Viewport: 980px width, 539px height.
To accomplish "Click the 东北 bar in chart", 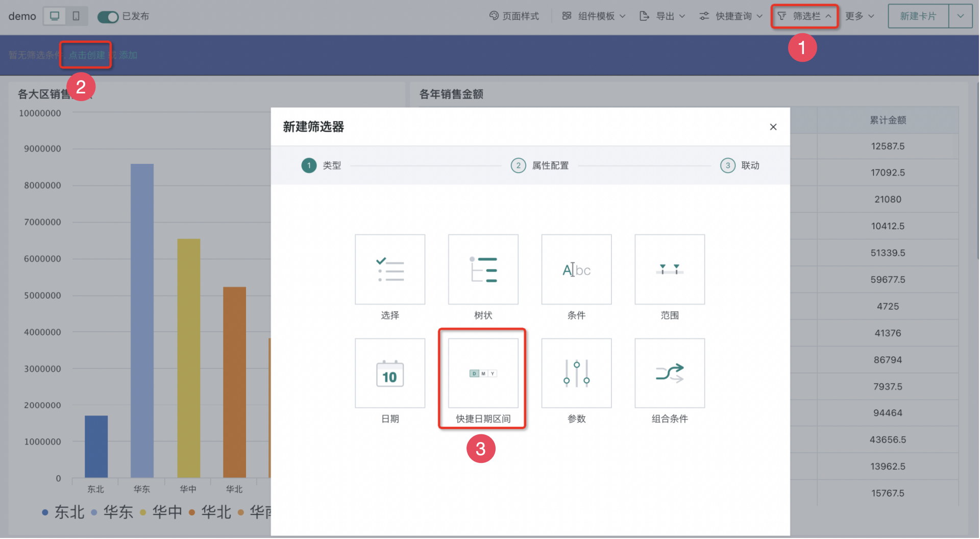I will (x=96, y=447).
